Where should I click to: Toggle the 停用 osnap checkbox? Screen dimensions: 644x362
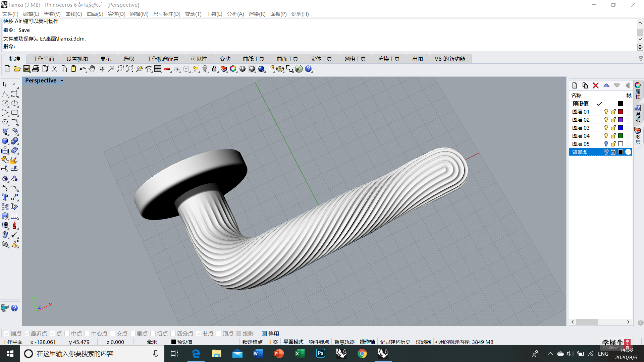[264, 334]
